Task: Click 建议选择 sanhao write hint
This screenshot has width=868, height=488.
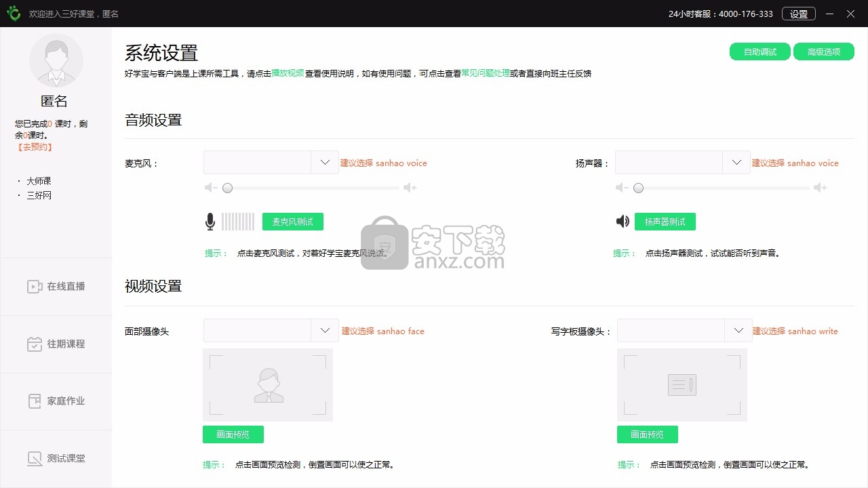Action: point(795,331)
